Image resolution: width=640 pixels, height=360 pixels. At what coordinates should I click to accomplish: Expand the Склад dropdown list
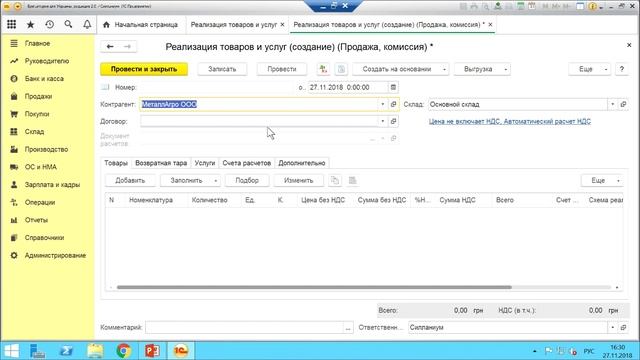[x=613, y=104]
